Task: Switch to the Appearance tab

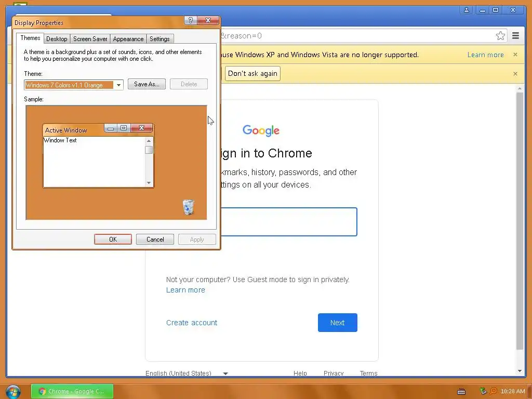Action: (x=128, y=39)
